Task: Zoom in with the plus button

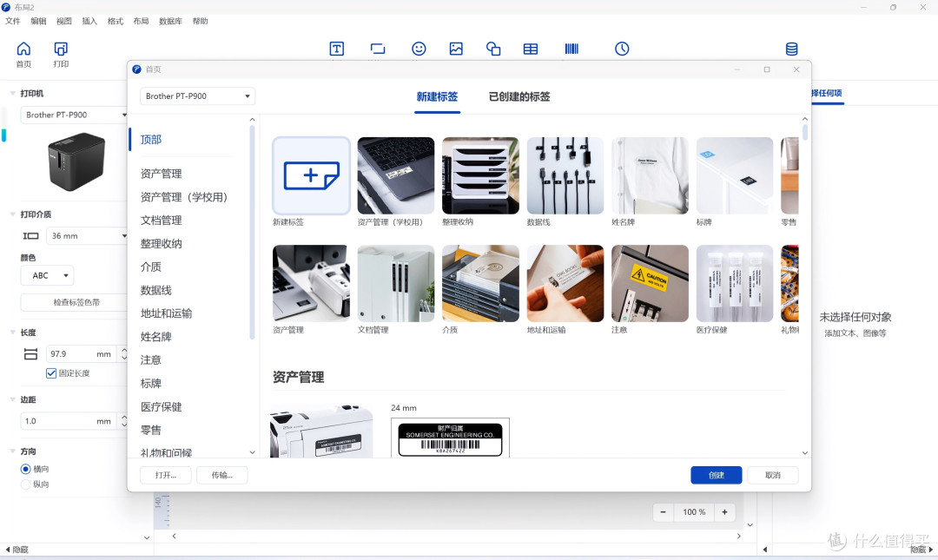Action: (x=724, y=512)
